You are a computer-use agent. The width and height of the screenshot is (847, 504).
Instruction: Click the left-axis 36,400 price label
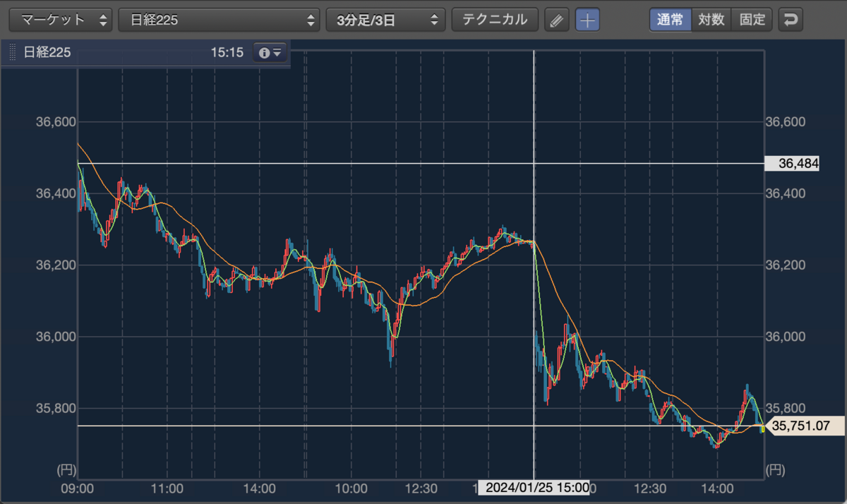pos(55,193)
